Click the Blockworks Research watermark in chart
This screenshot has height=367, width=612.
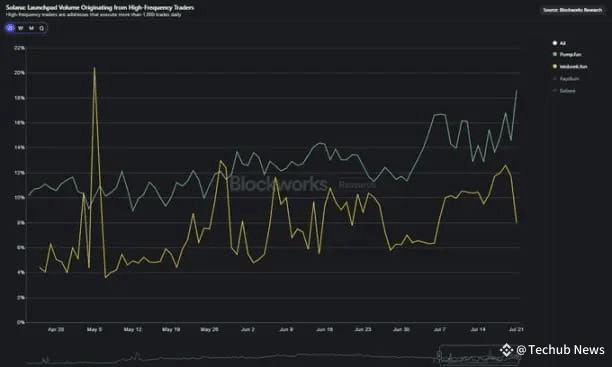pyautogui.click(x=302, y=184)
